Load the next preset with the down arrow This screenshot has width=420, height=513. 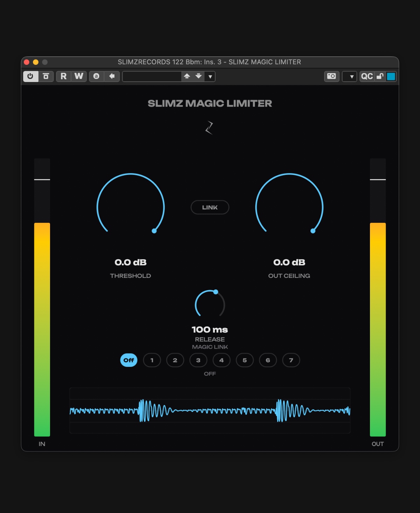[198, 76]
